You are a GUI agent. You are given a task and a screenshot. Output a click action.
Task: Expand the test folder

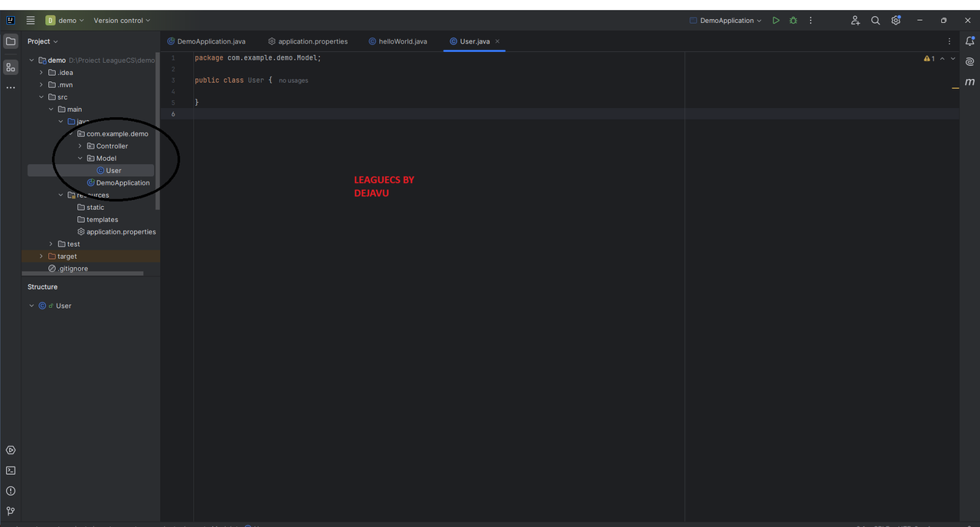click(x=51, y=244)
